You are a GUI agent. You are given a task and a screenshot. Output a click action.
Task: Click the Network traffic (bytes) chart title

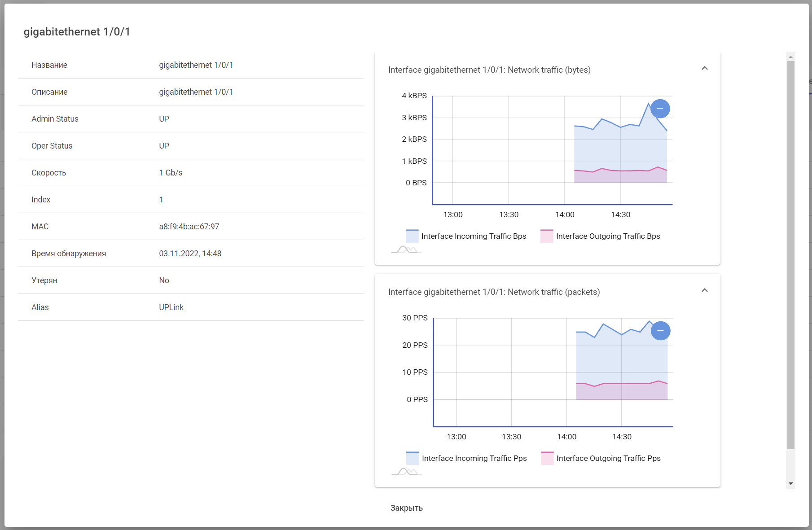pos(489,70)
